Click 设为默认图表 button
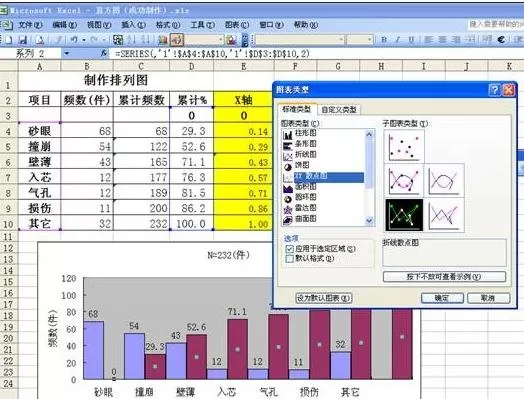This screenshot has width=524, height=399. (324, 298)
